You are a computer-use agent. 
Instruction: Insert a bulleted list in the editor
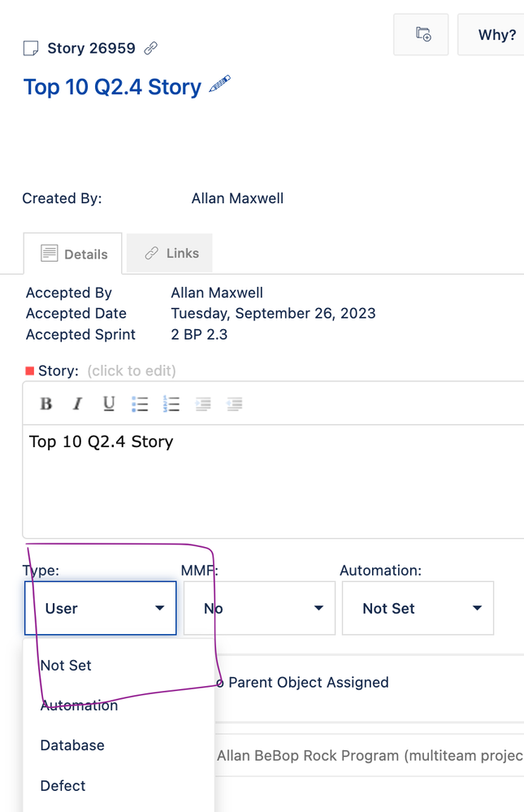[x=140, y=403]
